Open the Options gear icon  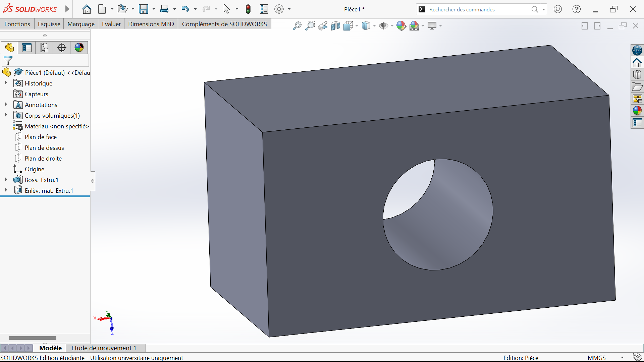tap(279, 9)
